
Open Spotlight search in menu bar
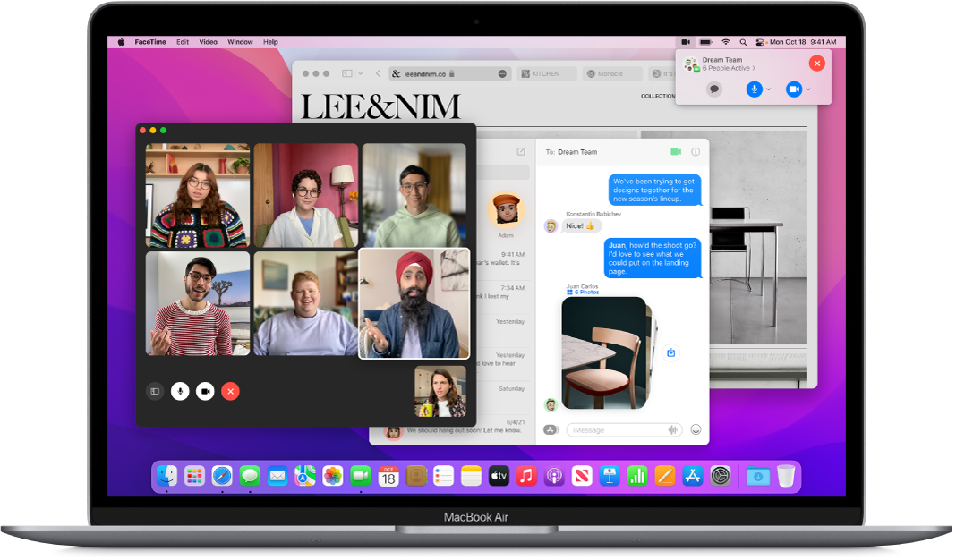click(743, 42)
